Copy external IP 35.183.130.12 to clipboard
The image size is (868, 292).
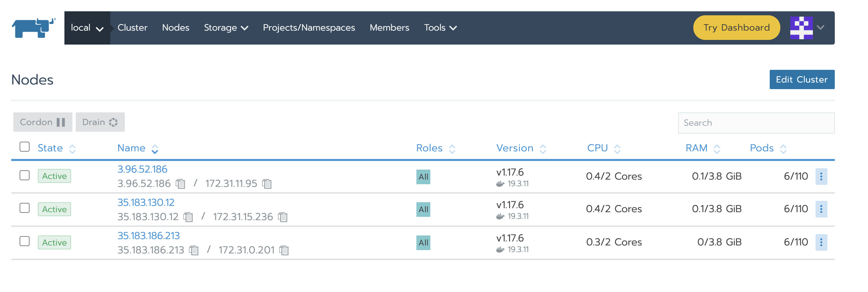tap(188, 217)
